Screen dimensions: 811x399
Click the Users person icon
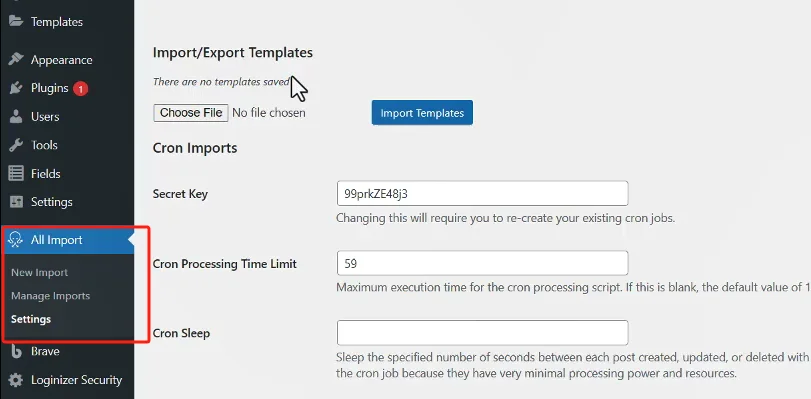point(16,116)
